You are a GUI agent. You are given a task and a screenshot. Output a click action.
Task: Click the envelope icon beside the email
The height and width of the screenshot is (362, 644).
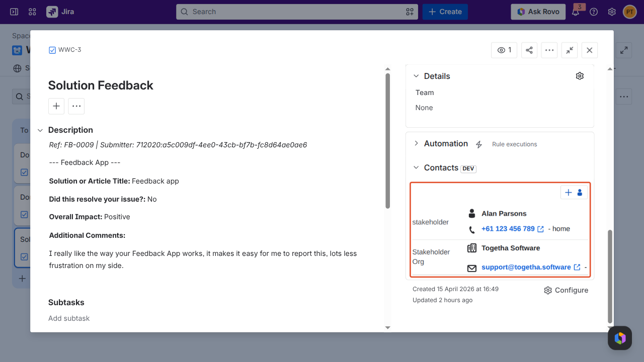472,268
